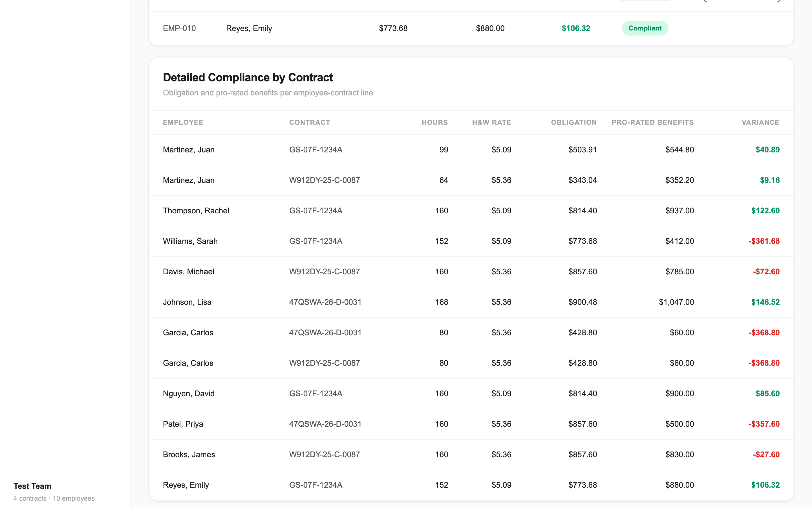Click the $900.48 obligation value

(x=582, y=302)
